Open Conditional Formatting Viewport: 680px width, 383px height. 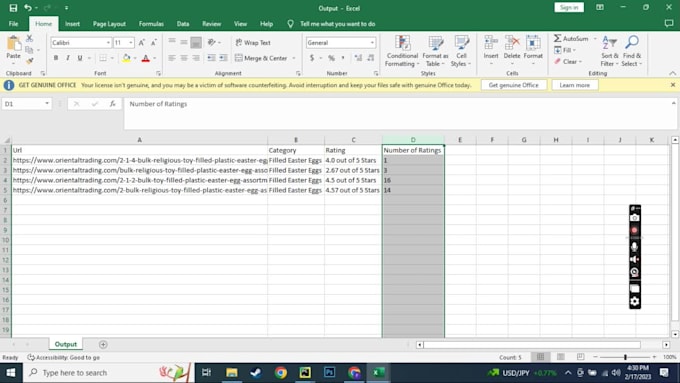[x=402, y=51]
